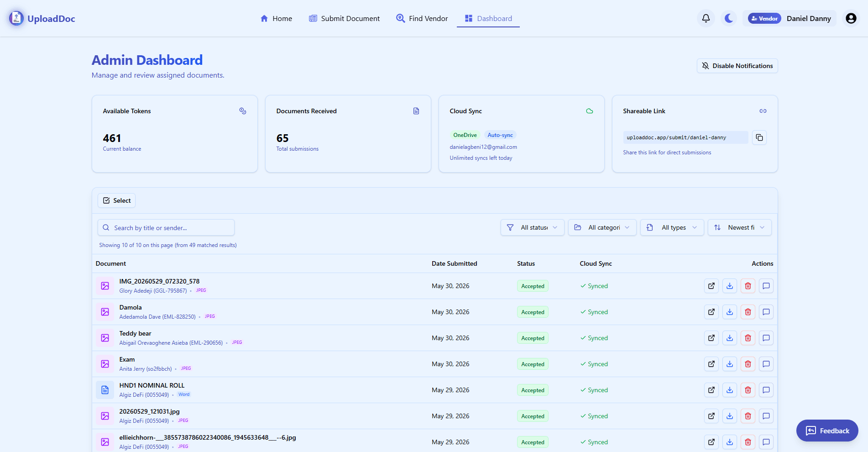This screenshot has width=868, height=452.
Task: Add comment to Damola document
Action: [x=766, y=312]
